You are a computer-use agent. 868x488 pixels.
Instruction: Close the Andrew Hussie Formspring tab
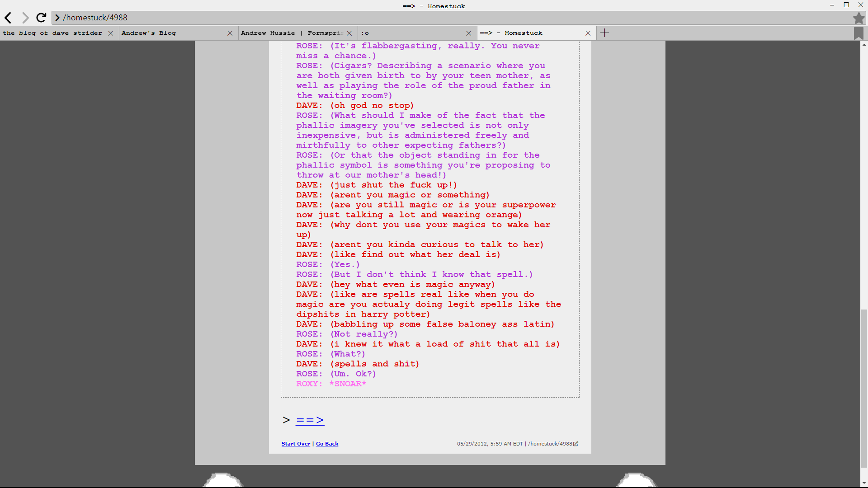pyautogui.click(x=349, y=33)
